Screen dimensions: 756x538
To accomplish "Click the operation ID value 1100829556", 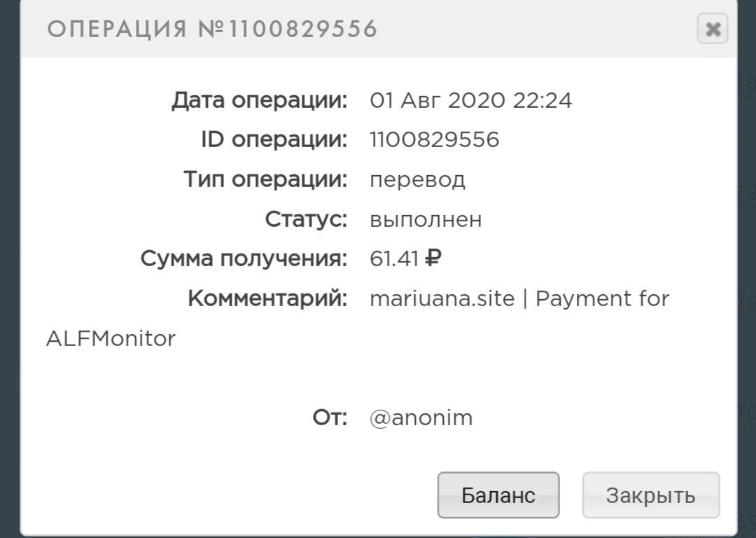I will (x=434, y=140).
